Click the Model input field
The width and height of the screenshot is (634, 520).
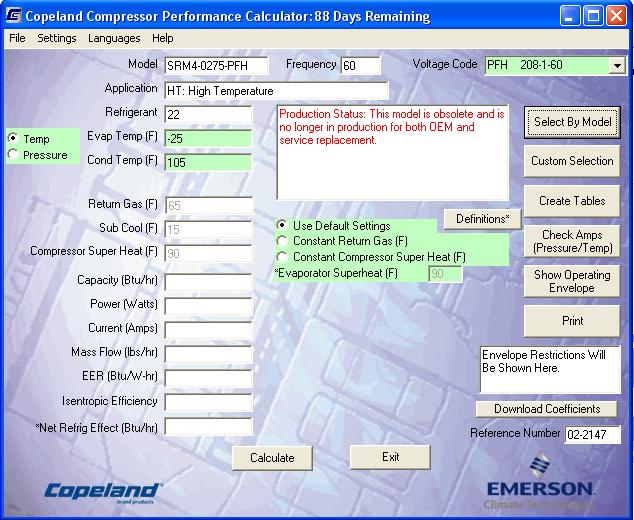click(x=216, y=66)
